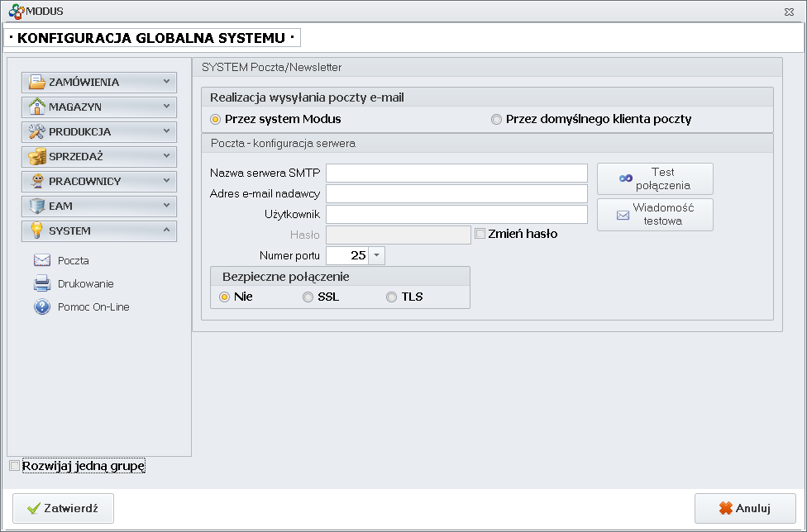Screen dimensions: 807x532
Task: Expand the ZAMÓWIENIA group chevron
Action: [166, 81]
